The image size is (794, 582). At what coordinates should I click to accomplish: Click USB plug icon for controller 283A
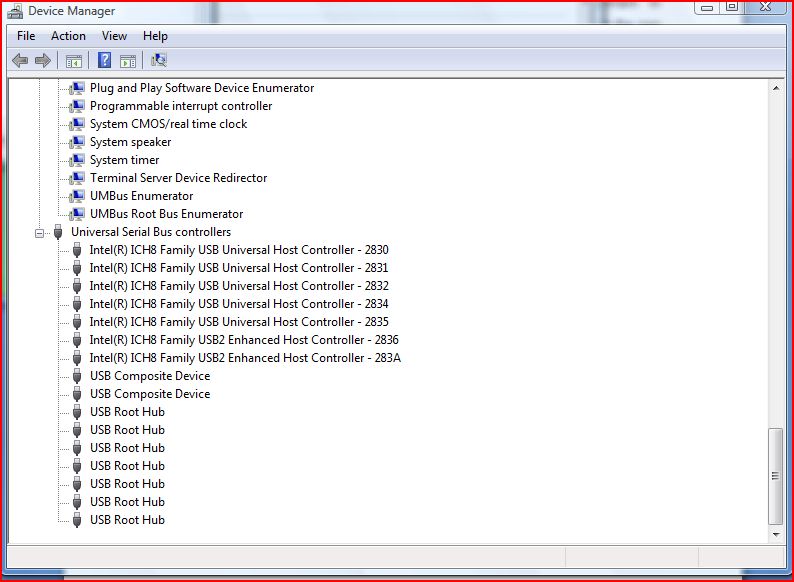point(77,358)
